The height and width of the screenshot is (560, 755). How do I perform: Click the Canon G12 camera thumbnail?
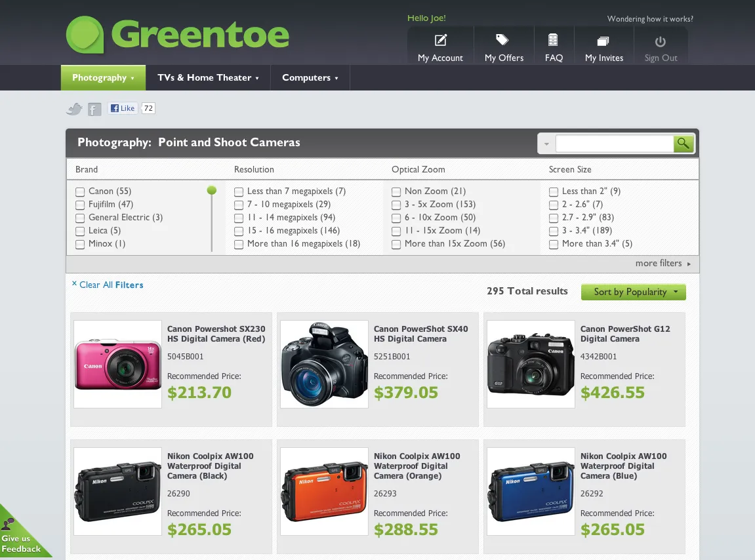point(531,364)
